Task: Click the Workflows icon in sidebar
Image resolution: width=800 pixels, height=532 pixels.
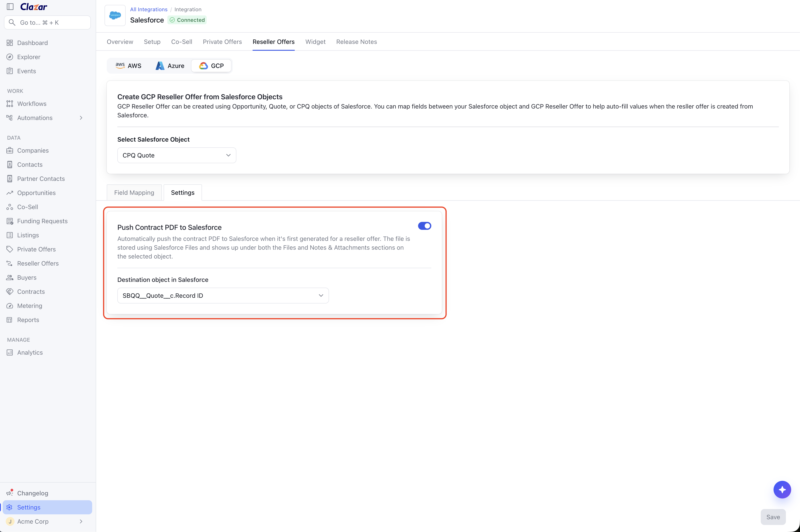Action: [10, 103]
